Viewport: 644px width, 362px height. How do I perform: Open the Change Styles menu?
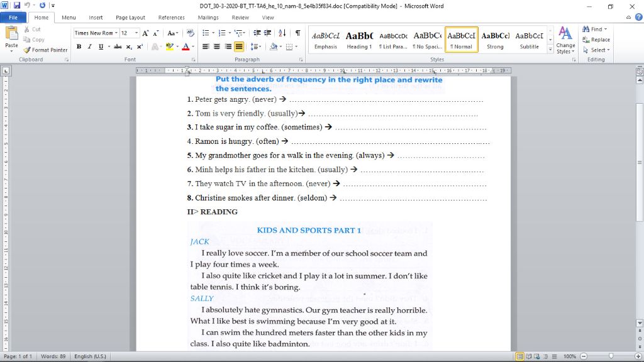(x=565, y=40)
